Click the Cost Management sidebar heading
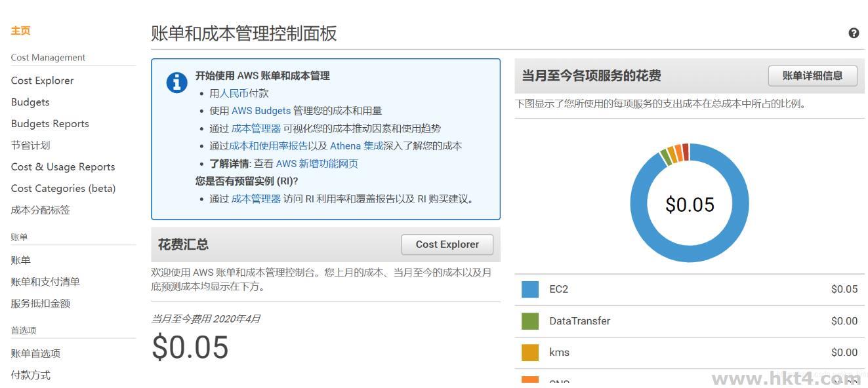 click(48, 58)
